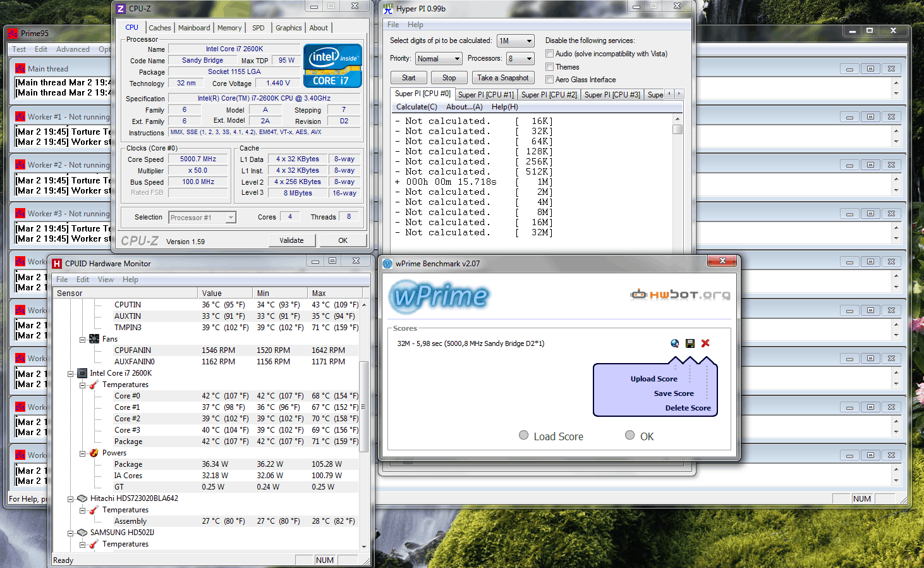Click the Worker #3 window icon in Prime95

coord(20,213)
